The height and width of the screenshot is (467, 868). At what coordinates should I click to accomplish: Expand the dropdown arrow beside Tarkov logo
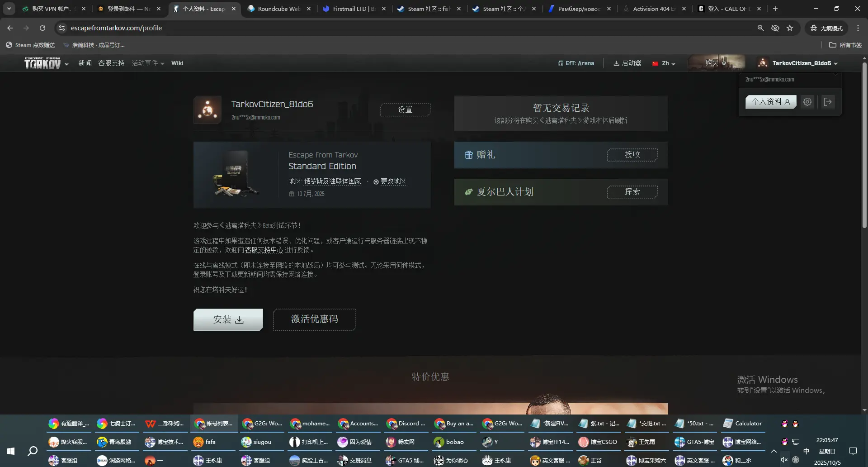click(x=66, y=64)
